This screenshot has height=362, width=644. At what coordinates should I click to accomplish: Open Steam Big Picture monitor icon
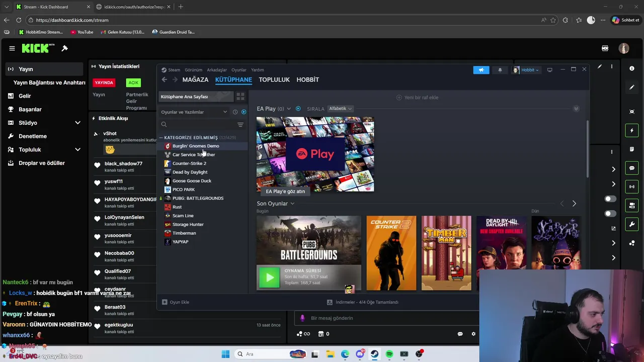tap(549, 70)
